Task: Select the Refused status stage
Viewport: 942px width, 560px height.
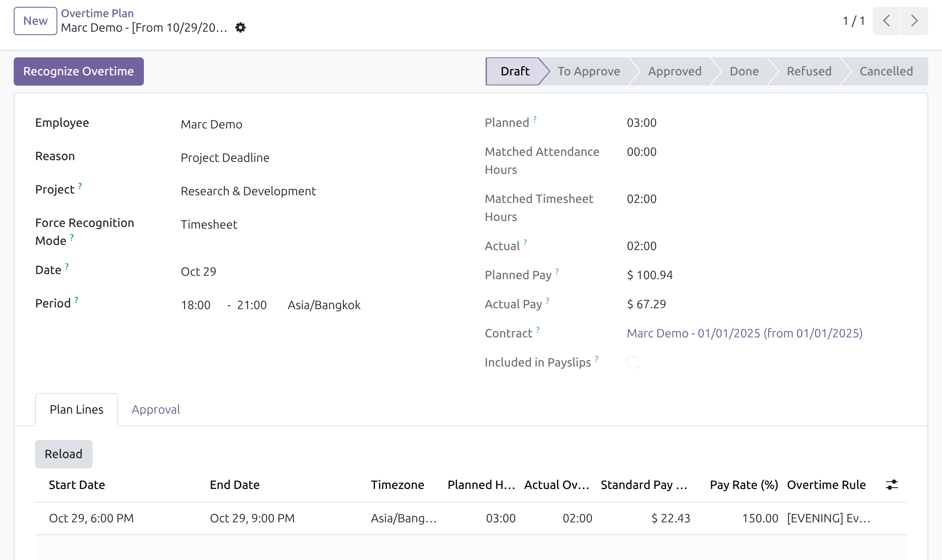Action: pos(809,71)
